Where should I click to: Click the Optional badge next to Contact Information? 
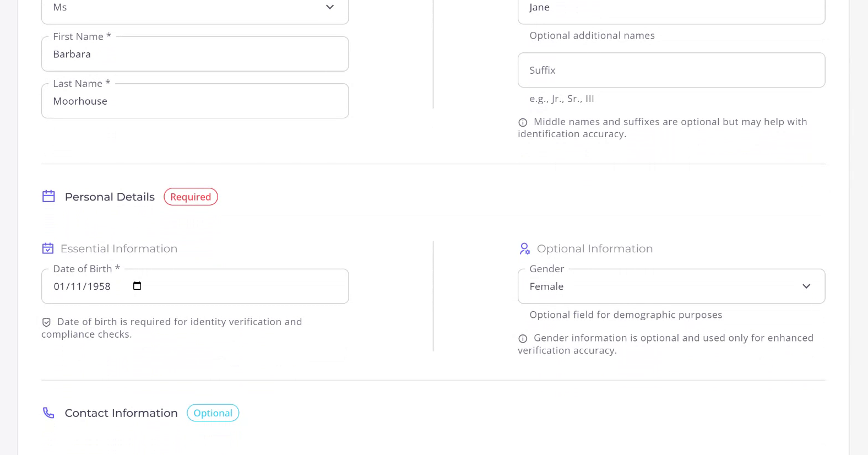(x=213, y=413)
